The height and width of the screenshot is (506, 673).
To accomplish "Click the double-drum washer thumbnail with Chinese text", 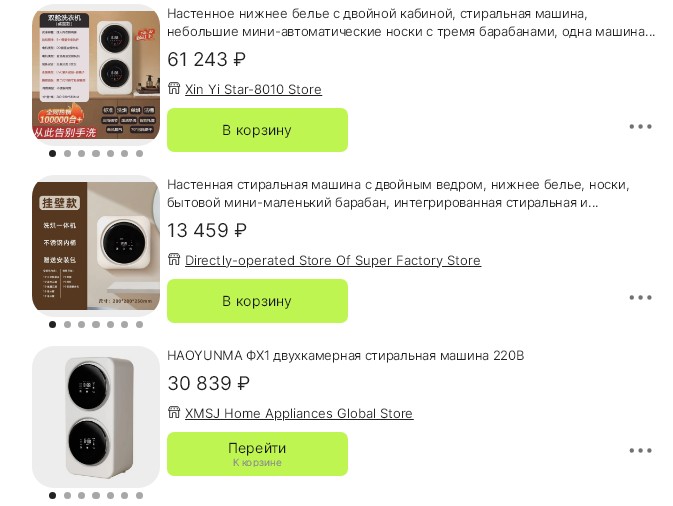I will pos(96,74).
